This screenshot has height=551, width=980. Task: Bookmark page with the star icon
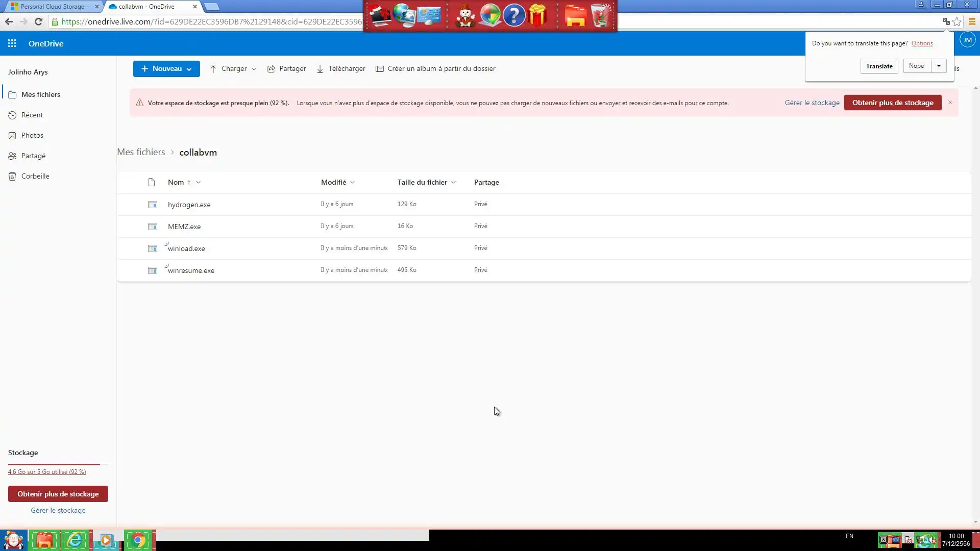click(x=957, y=21)
